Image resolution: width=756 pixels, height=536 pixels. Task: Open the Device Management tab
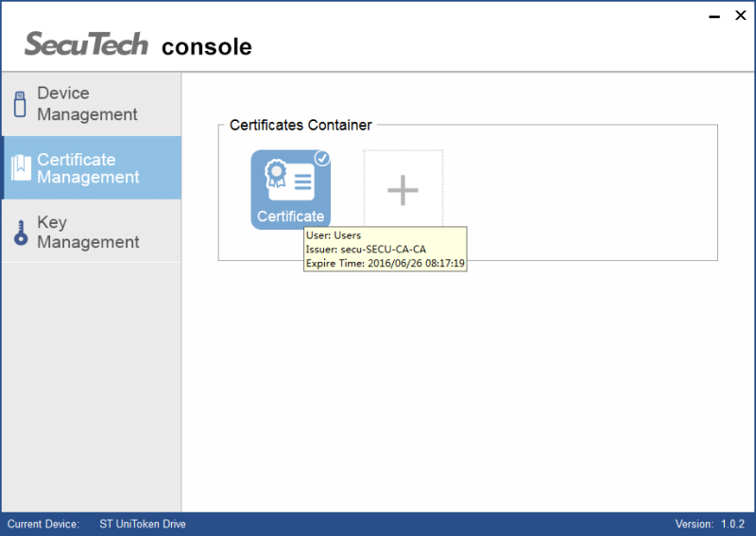(x=92, y=104)
